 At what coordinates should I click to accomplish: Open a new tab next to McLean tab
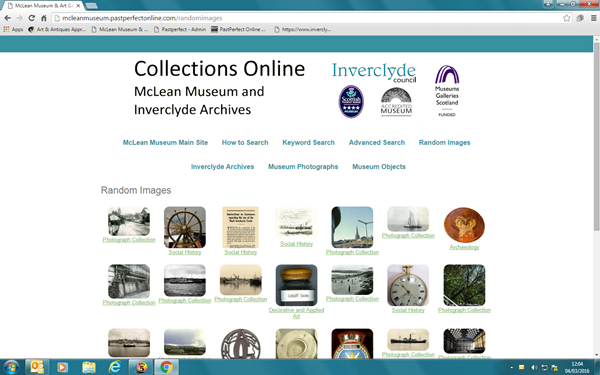point(91,6)
